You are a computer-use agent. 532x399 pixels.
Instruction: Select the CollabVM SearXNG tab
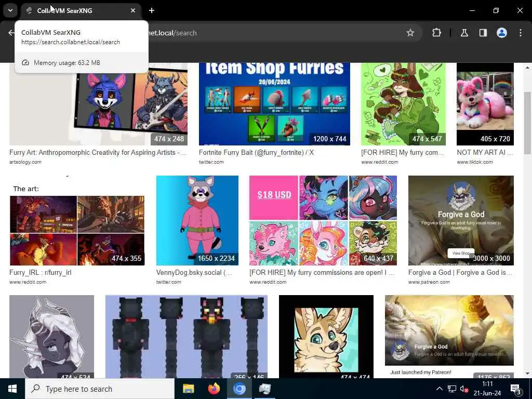82,10
